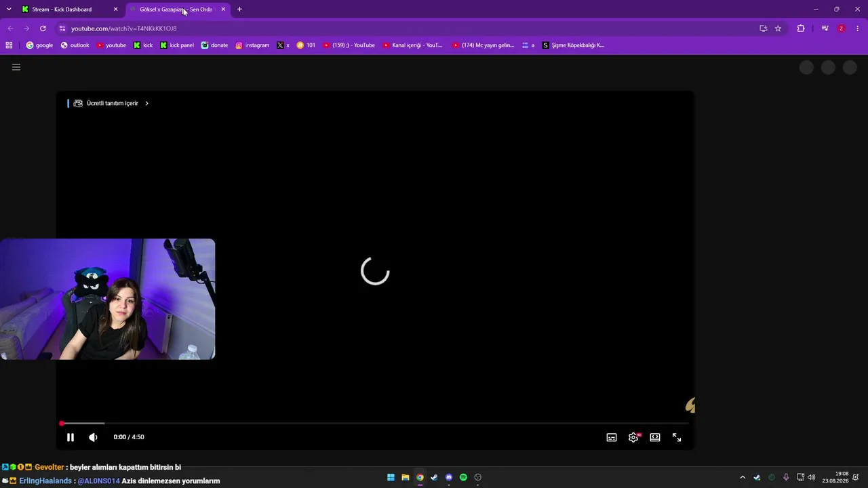Mute the video with the speaker icon
The image size is (868, 488).
(x=94, y=437)
